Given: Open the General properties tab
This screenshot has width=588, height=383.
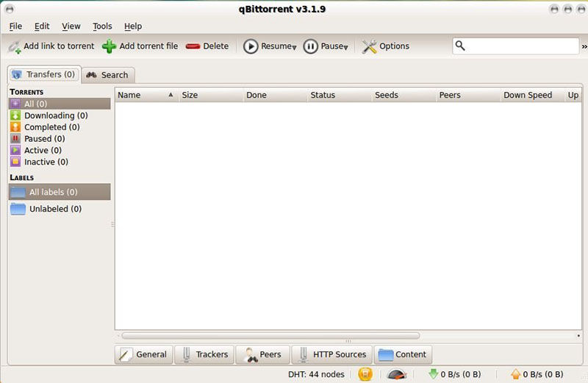Looking at the screenshot, I should coord(143,354).
